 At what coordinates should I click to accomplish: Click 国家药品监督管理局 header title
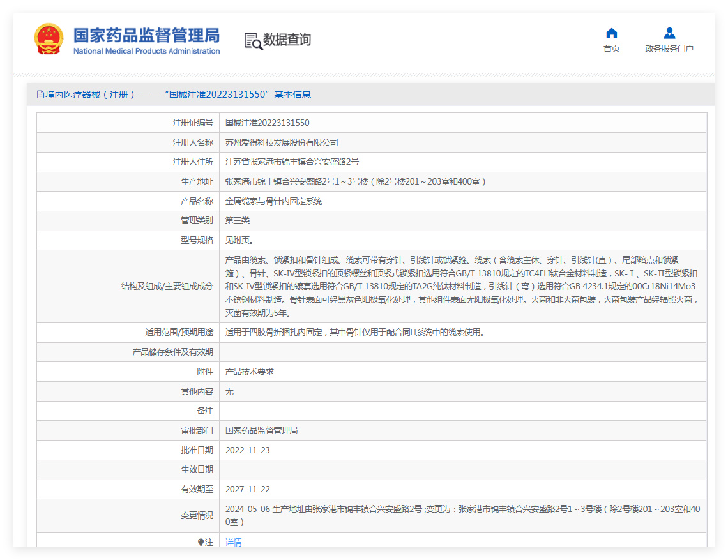(146, 35)
